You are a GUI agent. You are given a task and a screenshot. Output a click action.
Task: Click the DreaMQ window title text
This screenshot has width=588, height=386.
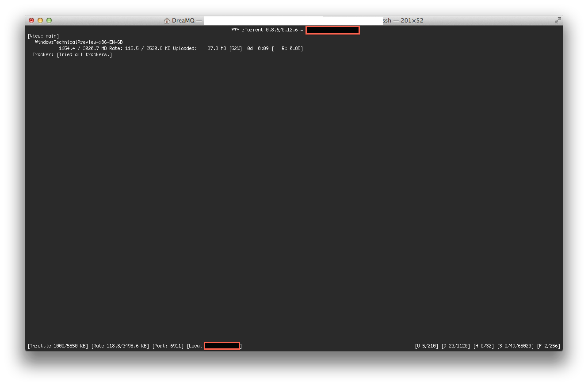(183, 20)
